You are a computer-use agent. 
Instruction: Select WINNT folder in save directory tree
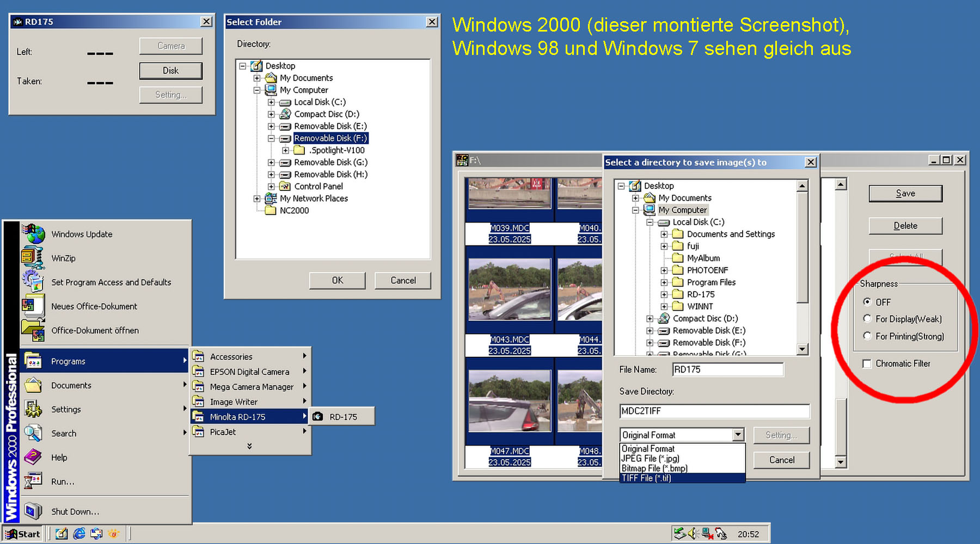coord(700,306)
